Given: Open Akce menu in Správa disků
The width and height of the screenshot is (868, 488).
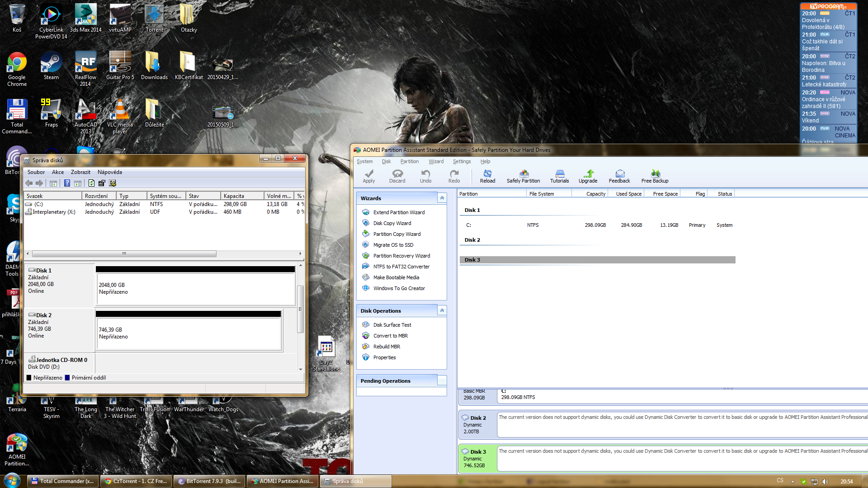Looking at the screenshot, I should 58,172.
